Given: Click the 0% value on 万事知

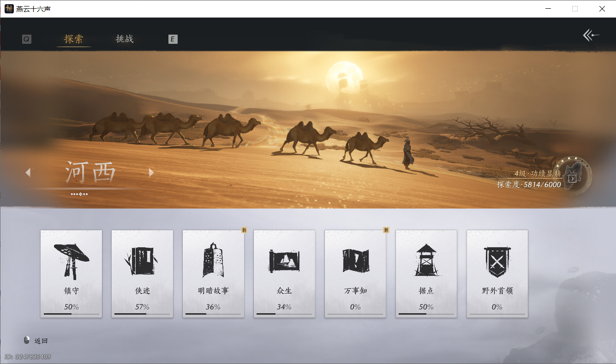Looking at the screenshot, I should click(x=355, y=307).
